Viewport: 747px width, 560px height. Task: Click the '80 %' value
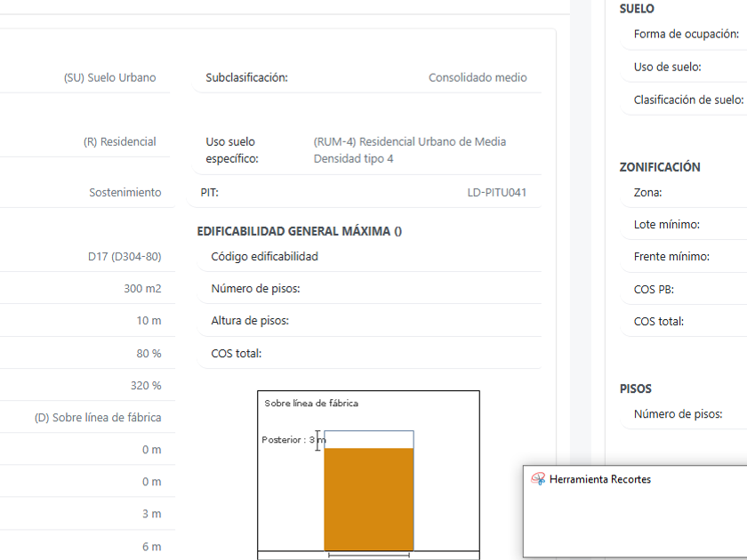[149, 354]
